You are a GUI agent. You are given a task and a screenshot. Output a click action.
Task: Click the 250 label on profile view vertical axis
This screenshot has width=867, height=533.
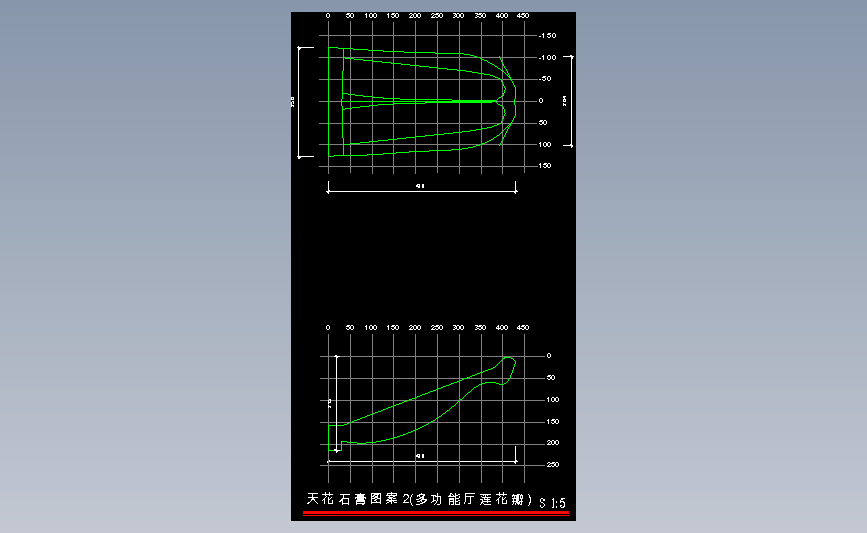[x=552, y=464]
